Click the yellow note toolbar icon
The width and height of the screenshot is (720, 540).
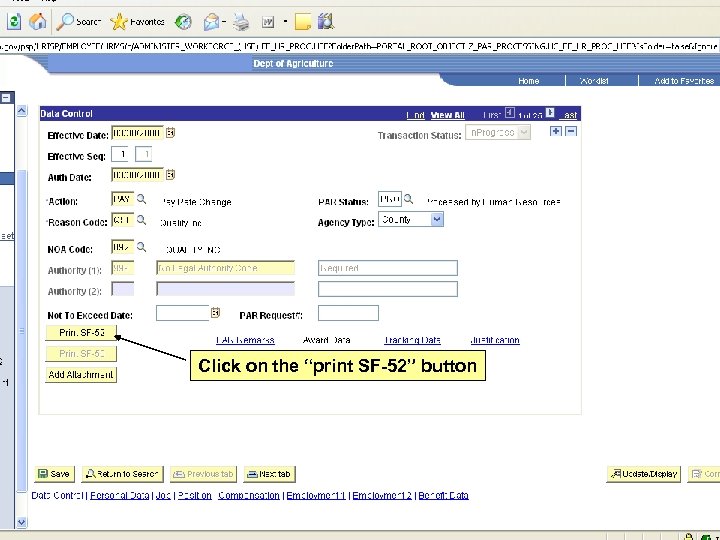pyautogui.click(x=303, y=22)
